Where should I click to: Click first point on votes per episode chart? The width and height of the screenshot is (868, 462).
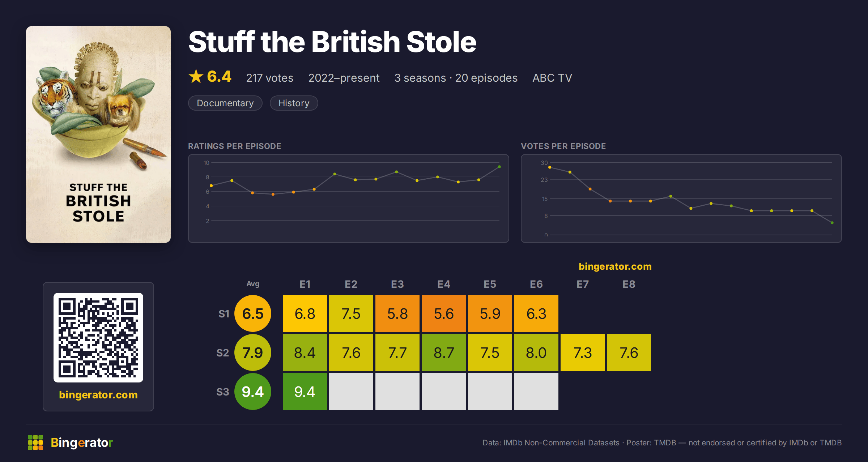[x=550, y=167]
